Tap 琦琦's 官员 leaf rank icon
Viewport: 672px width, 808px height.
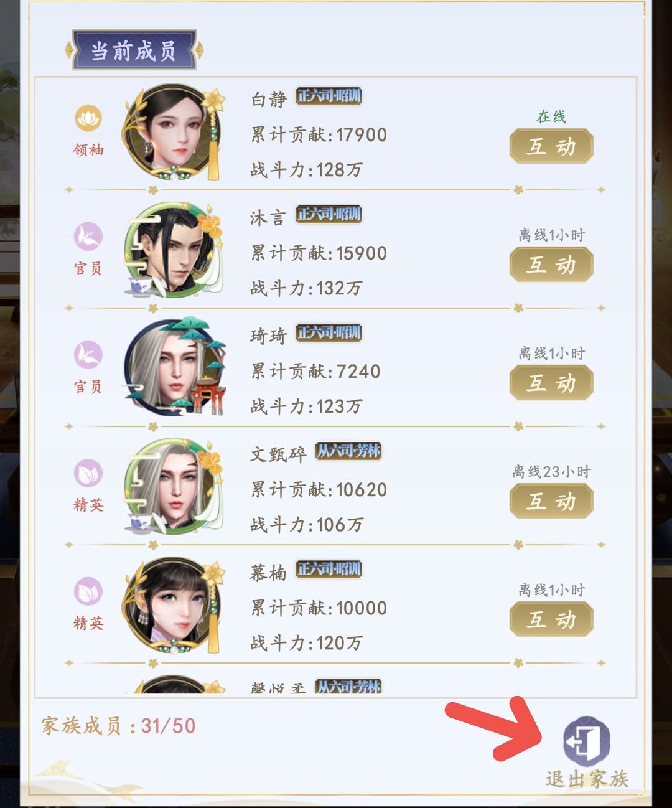(x=88, y=354)
